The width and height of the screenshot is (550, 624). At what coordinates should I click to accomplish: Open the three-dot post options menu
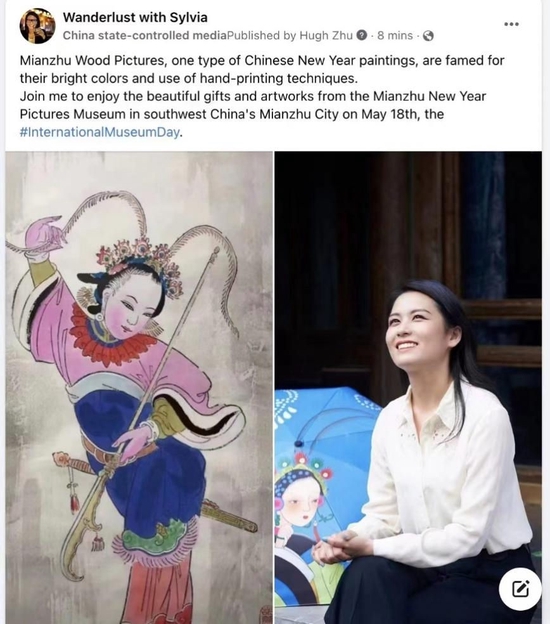[x=511, y=24]
